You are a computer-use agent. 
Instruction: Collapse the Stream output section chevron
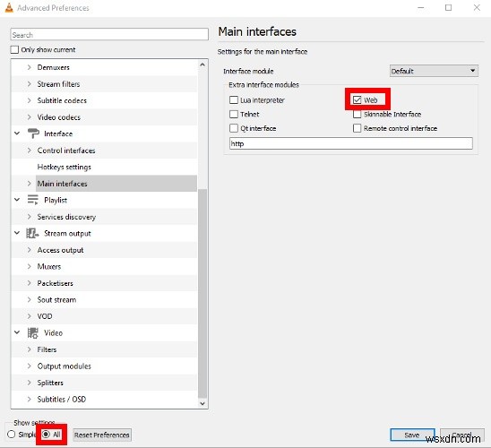[17, 233]
